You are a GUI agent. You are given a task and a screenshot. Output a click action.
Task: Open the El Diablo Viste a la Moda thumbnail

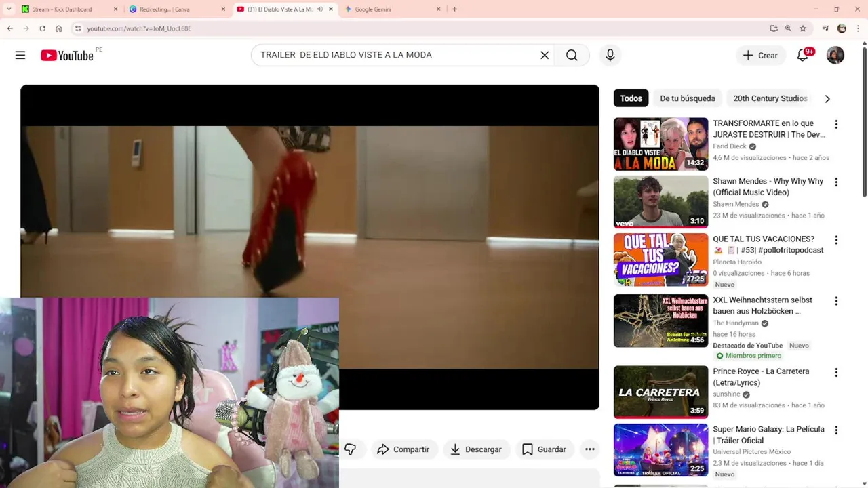coord(660,144)
